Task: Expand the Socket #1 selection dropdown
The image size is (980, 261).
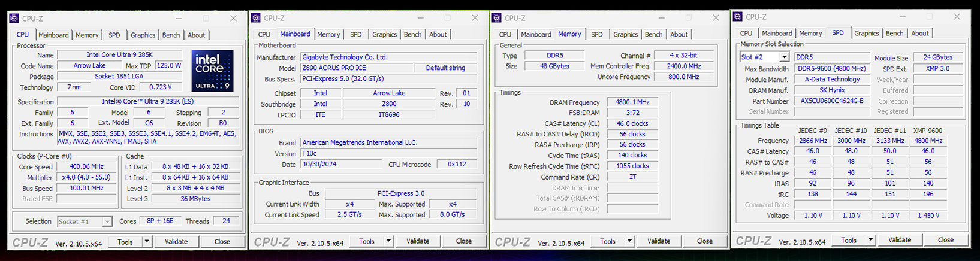Action: click(107, 221)
